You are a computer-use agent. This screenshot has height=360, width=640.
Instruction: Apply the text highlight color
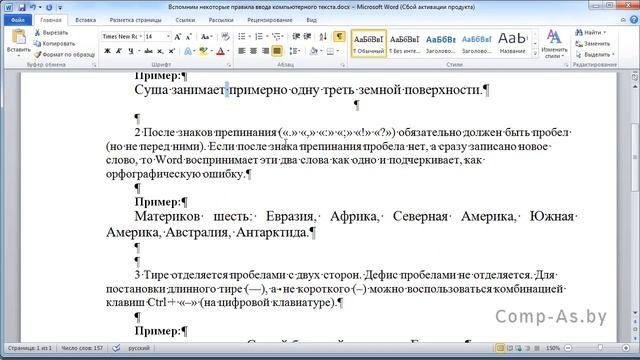point(203,51)
